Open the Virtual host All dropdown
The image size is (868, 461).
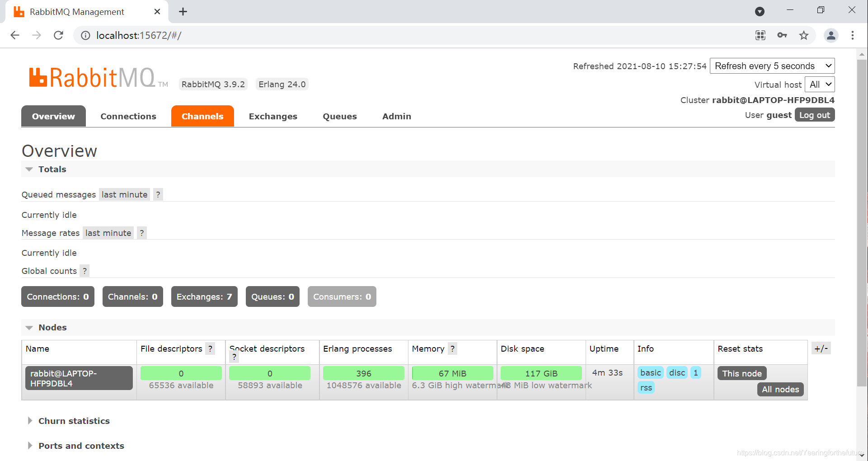point(820,85)
